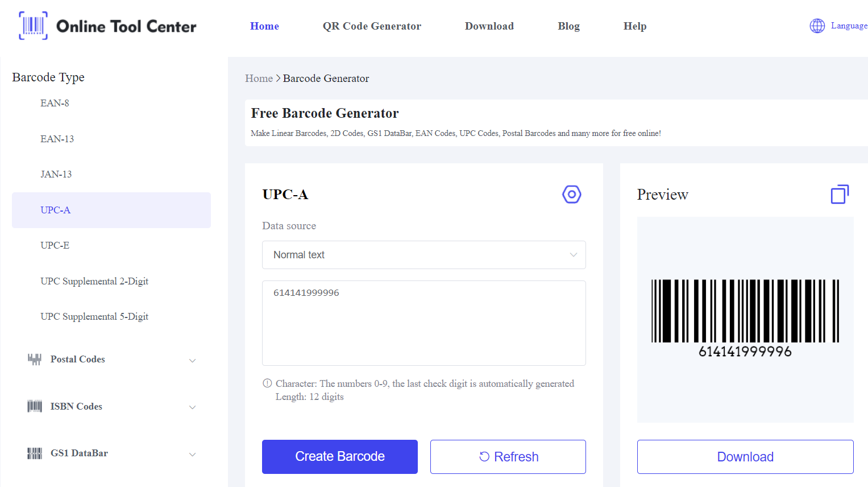Click the Home breadcrumb link
The image size is (868, 487).
click(259, 79)
